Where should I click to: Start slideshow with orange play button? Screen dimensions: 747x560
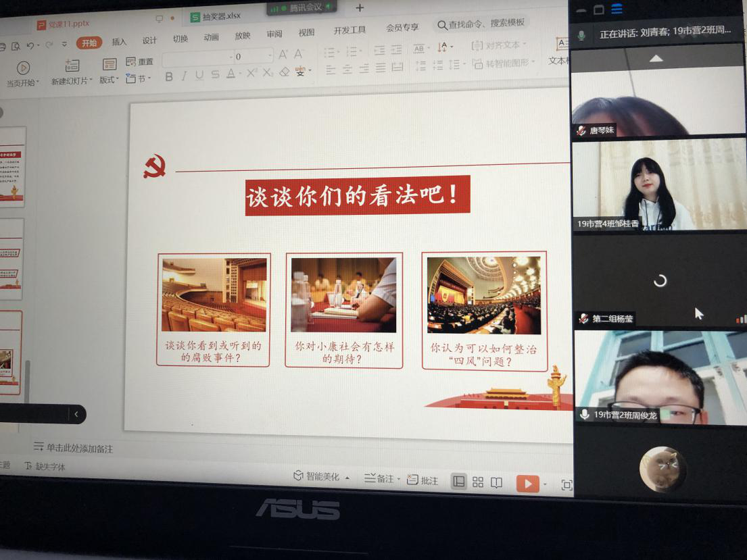tap(527, 483)
